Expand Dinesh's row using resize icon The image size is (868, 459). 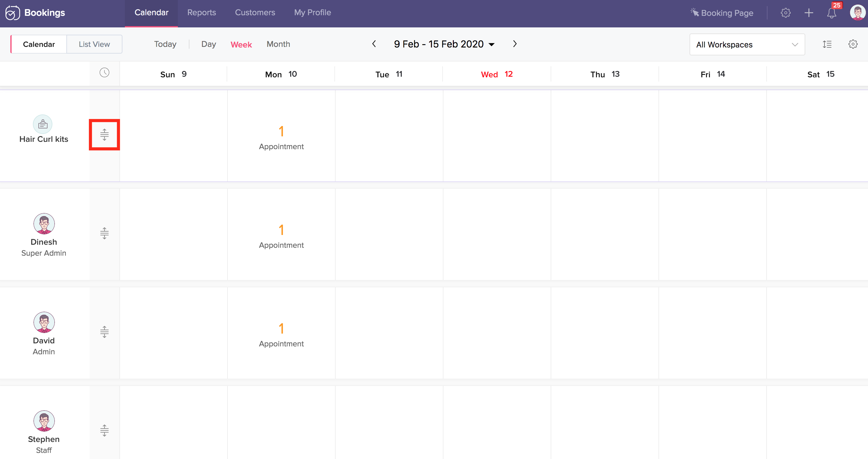[x=104, y=233]
